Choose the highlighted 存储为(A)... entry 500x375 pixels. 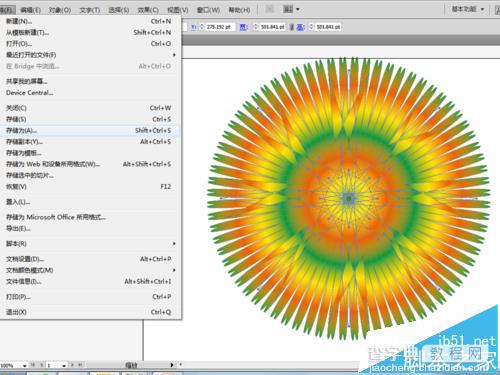point(90,130)
